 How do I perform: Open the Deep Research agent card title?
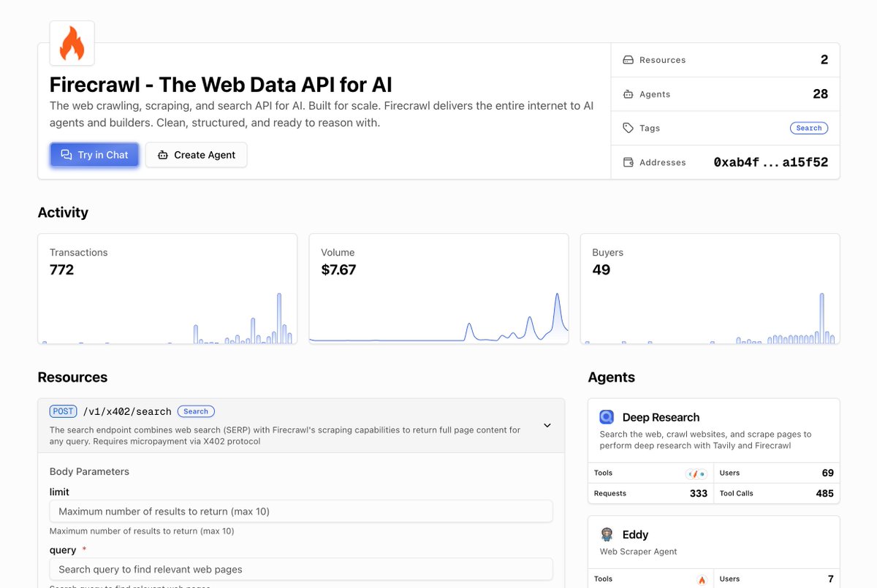coord(661,417)
